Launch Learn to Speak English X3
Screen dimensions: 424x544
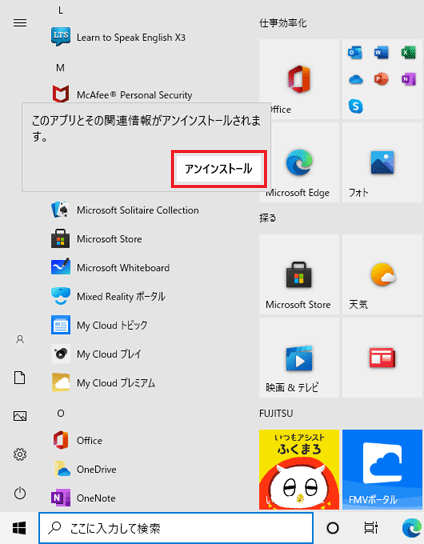point(118,37)
